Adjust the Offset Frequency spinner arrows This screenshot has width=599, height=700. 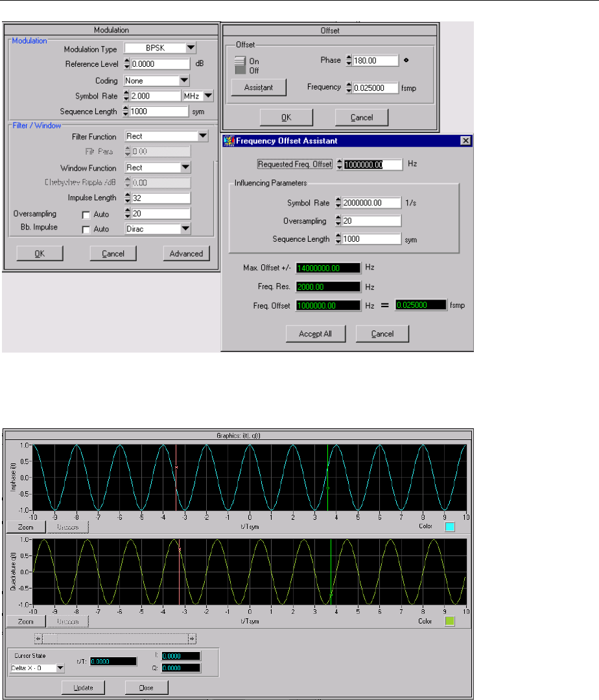pos(349,88)
